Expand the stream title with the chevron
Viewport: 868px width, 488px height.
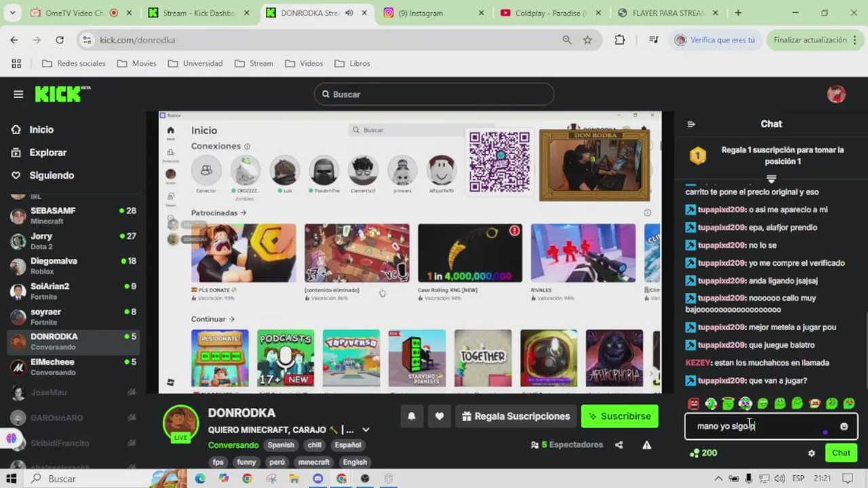(x=366, y=430)
